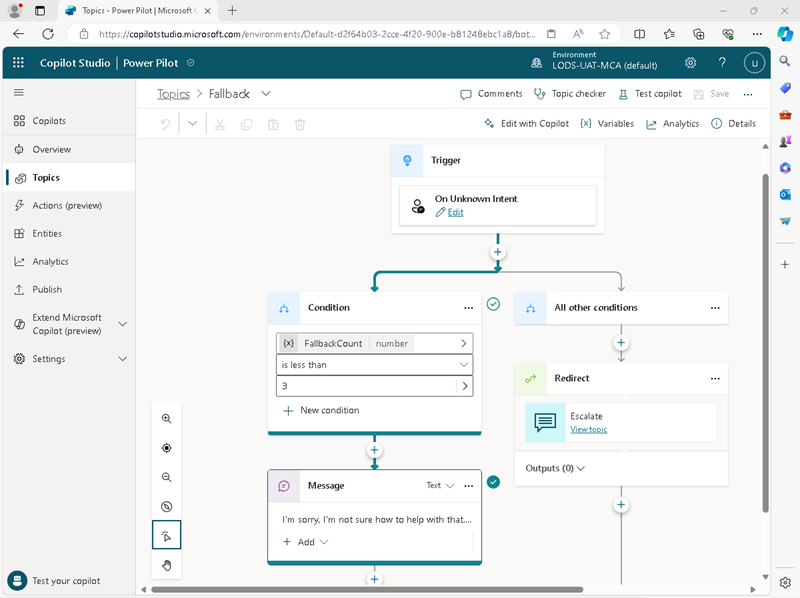
Task: Choose the select pointer tool
Action: click(x=166, y=535)
